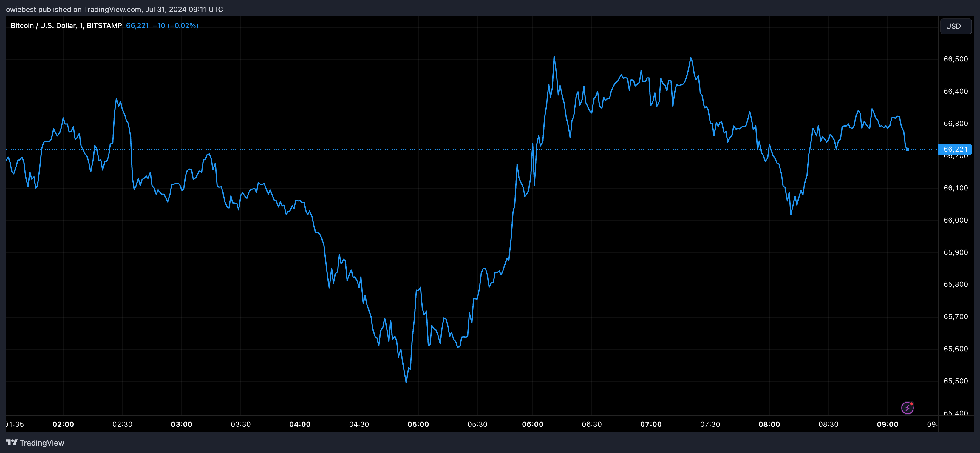Click the 66,500 price scale label

[955, 59]
